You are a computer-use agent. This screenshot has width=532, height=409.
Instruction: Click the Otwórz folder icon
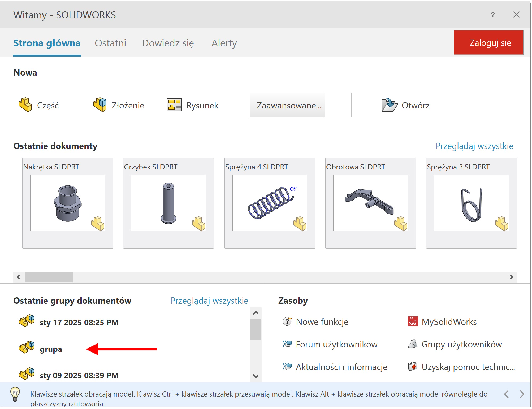click(x=389, y=105)
